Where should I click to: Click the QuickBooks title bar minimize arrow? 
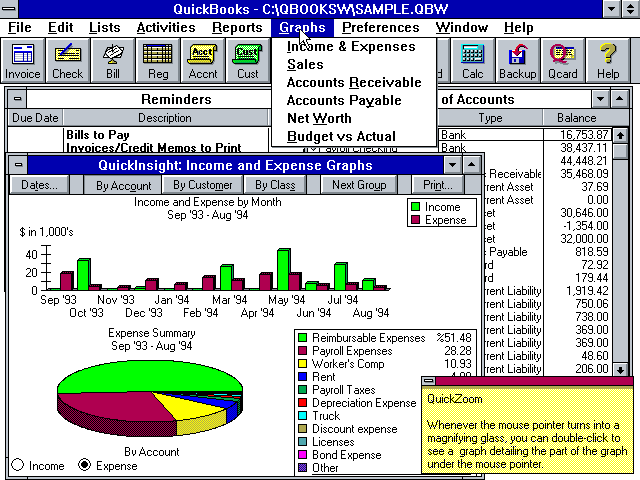[611, 9]
